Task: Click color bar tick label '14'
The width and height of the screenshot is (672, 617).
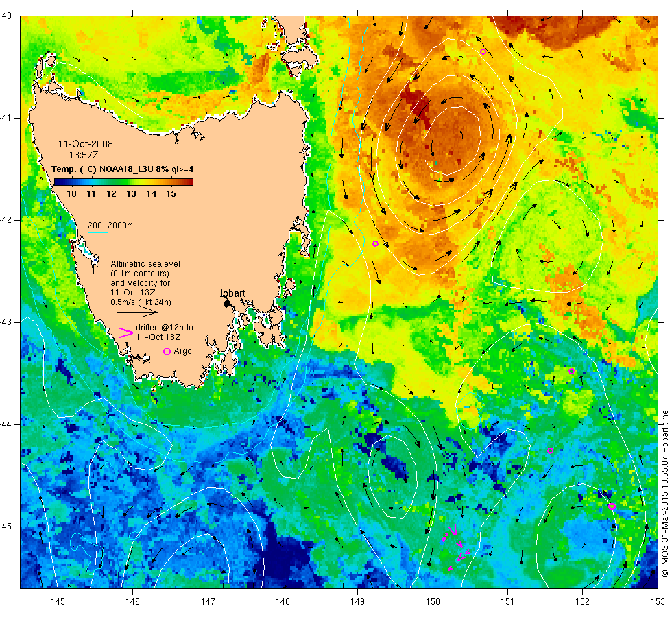Action: (152, 193)
